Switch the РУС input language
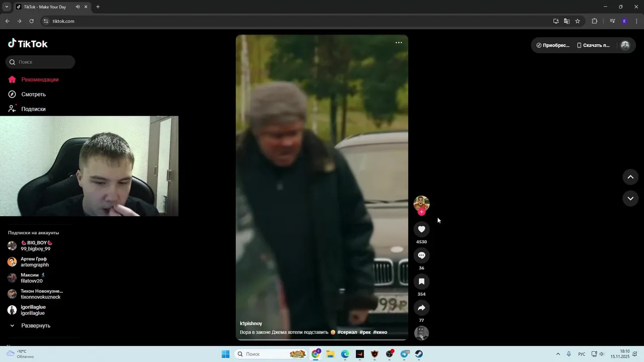 (x=582, y=354)
